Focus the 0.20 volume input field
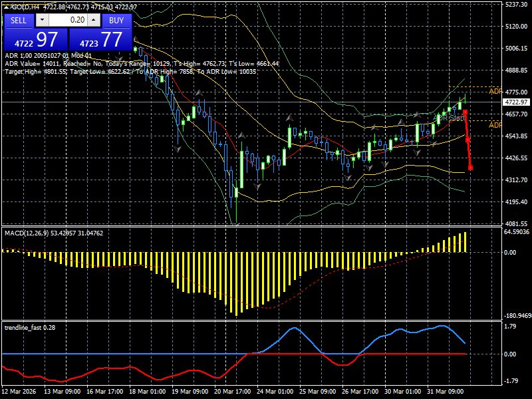The width and height of the screenshot is (532, 399). [x=68, y=20]
